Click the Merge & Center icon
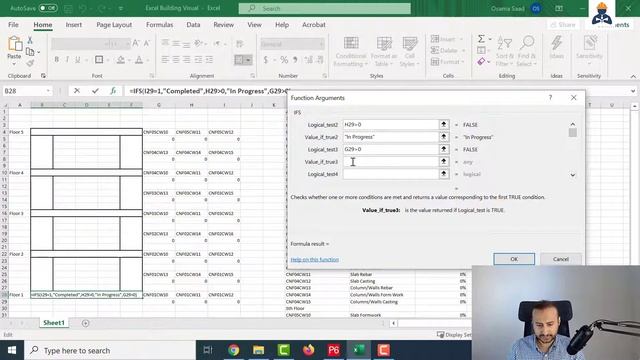640x360 pixels. pyautogui.click(x=239, y=60)
